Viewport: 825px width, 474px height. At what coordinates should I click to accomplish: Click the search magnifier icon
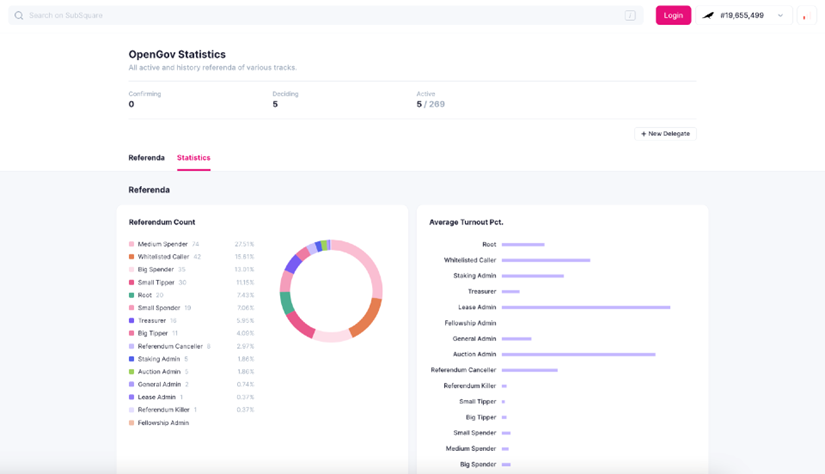click(18, 16)
